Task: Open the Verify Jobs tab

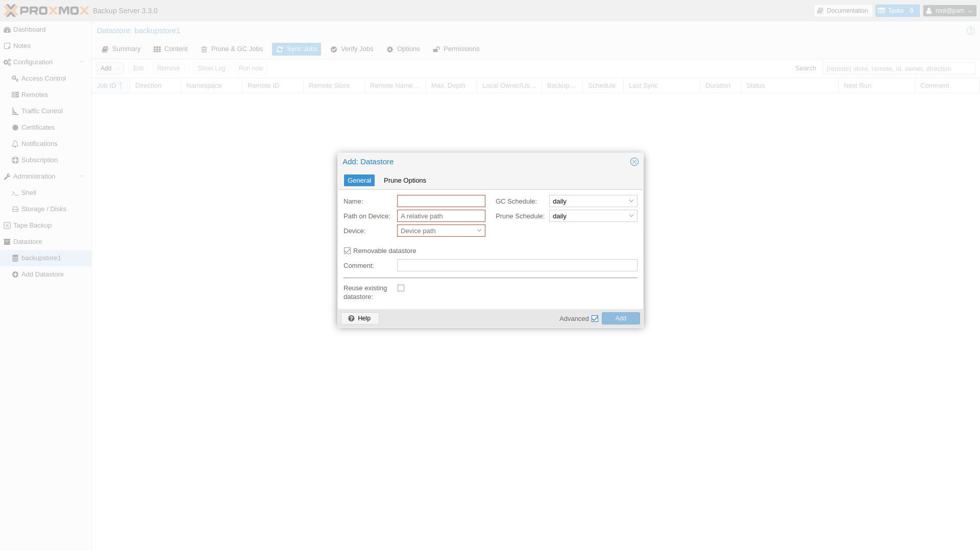Action: [352, 49]
